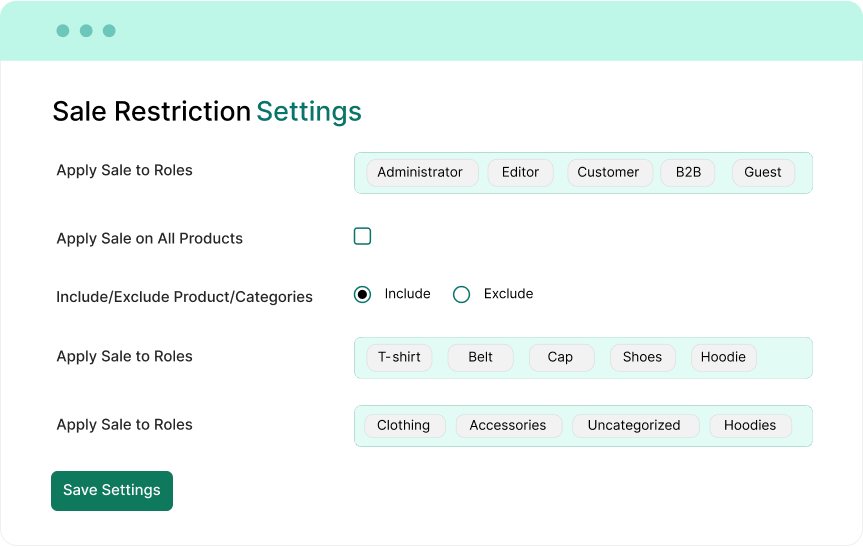Select the Include radio button
863x547 pixels.
point(363,294)
